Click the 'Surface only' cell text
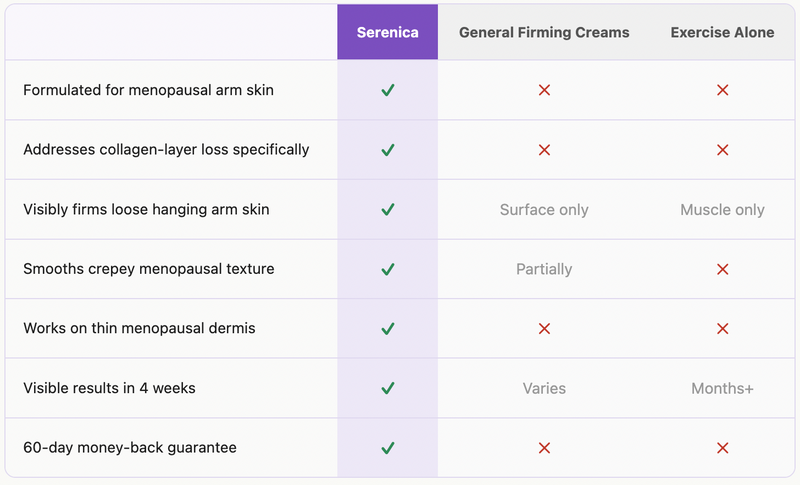800x485 pixels. pos(544,210)
